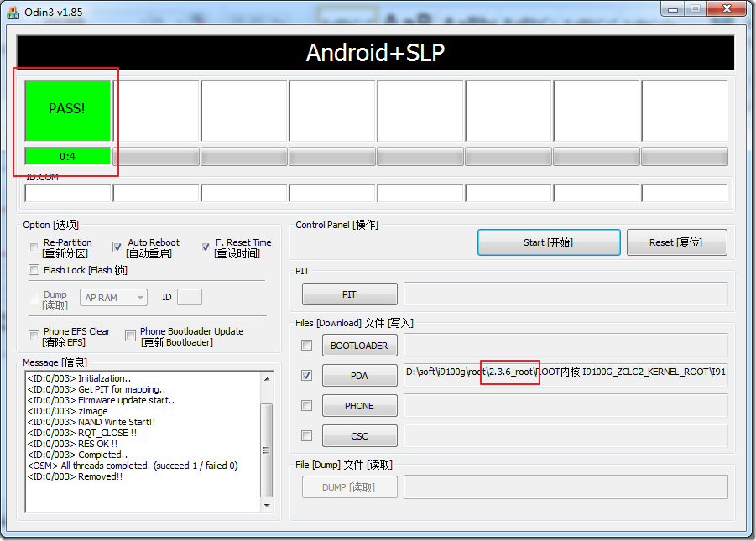The height and width of the screenshot is (541, 756).
Task: Click the CSC file button
Action: tap(360, 436)
